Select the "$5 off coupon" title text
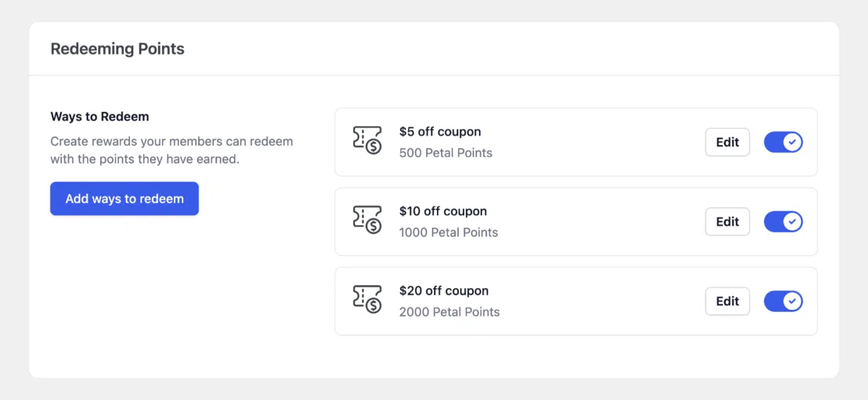 tap(440, 132)
